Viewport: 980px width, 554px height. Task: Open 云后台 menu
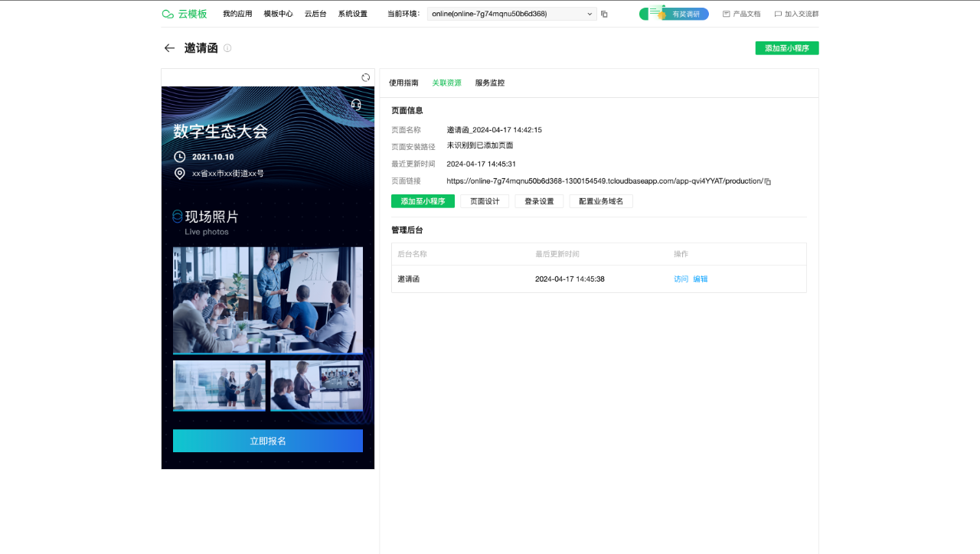tap(315, 14)
